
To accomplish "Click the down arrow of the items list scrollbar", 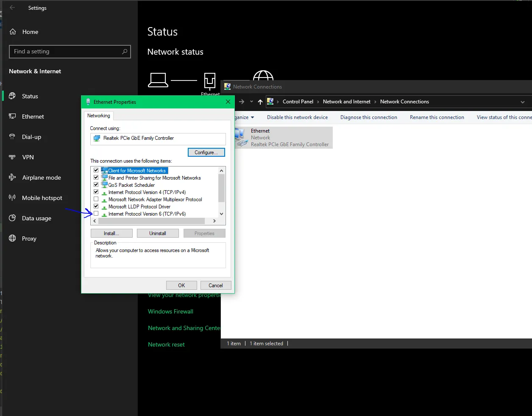I will 221,214.
